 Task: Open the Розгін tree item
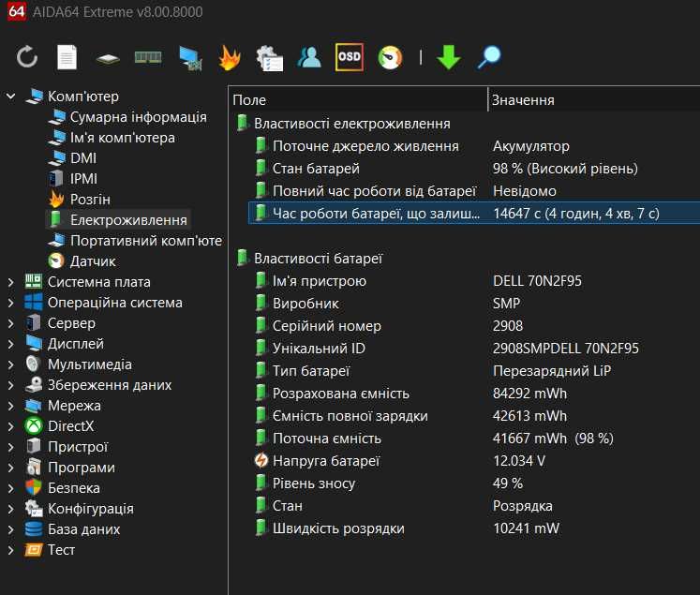point(90,200)
